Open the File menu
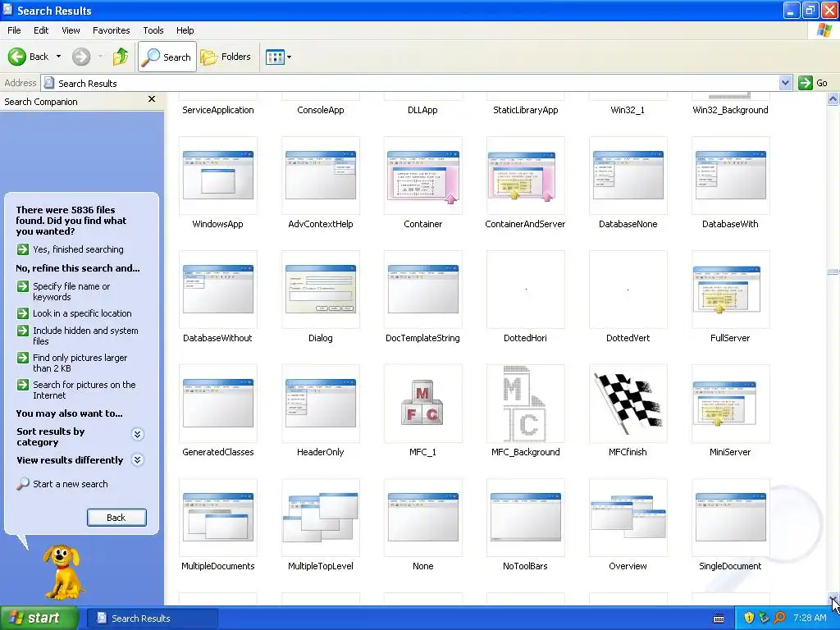The width and height of the screenshot is (840, 630). (14, 30)
